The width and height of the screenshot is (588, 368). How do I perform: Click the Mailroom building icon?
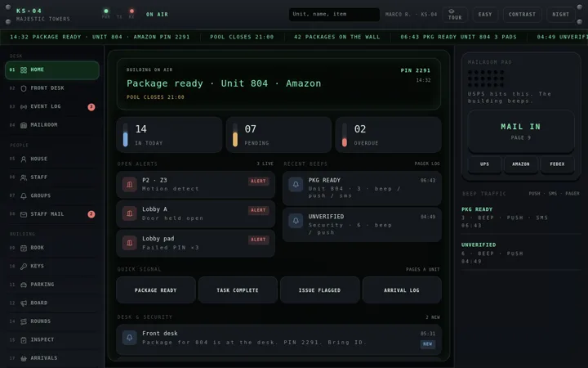coord(24,125)
